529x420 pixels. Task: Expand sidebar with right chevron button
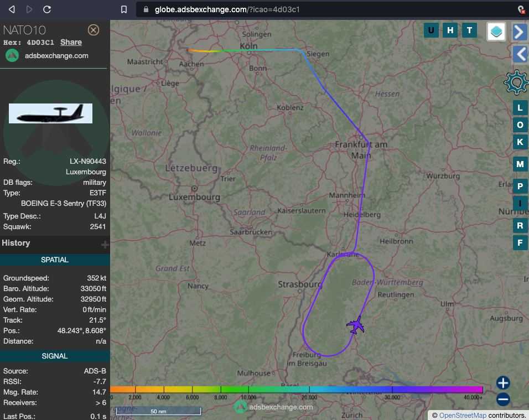pyautogui.click(x=519, y=32)
